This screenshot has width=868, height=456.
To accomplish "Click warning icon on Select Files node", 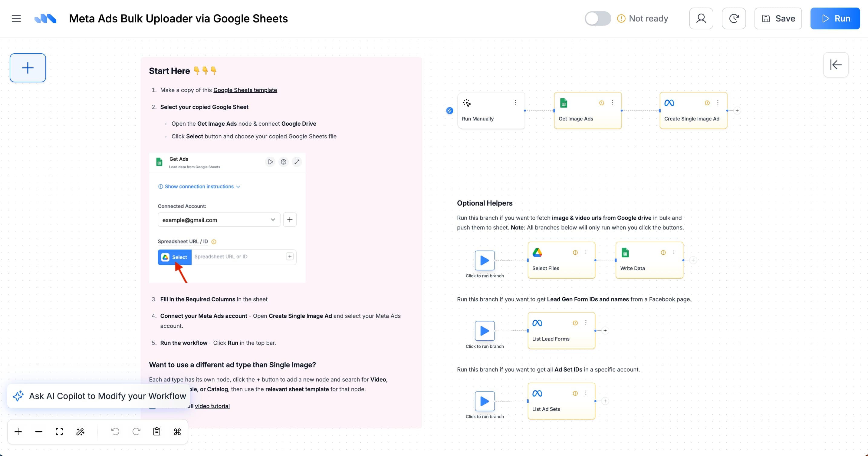I will (x=575, y=253).
